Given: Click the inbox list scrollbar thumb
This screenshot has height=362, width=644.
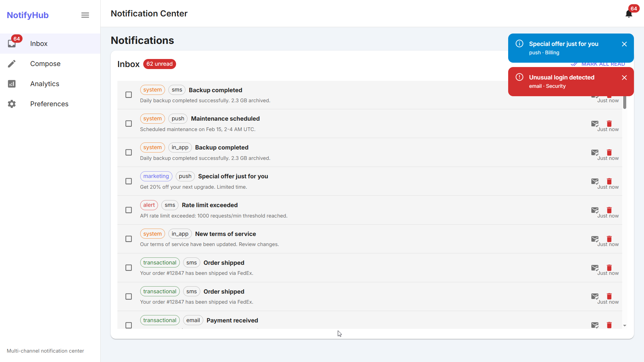Looking at the screenshot, I should (x=625, y=102).
